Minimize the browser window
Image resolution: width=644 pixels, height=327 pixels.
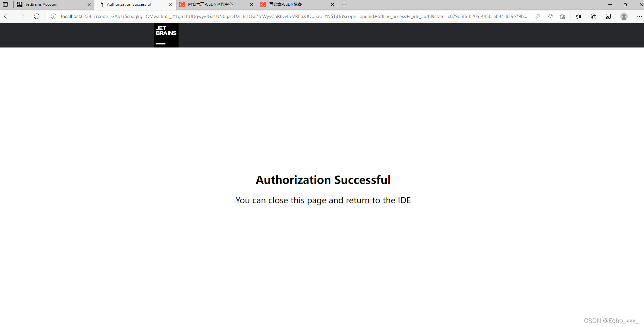610,4
